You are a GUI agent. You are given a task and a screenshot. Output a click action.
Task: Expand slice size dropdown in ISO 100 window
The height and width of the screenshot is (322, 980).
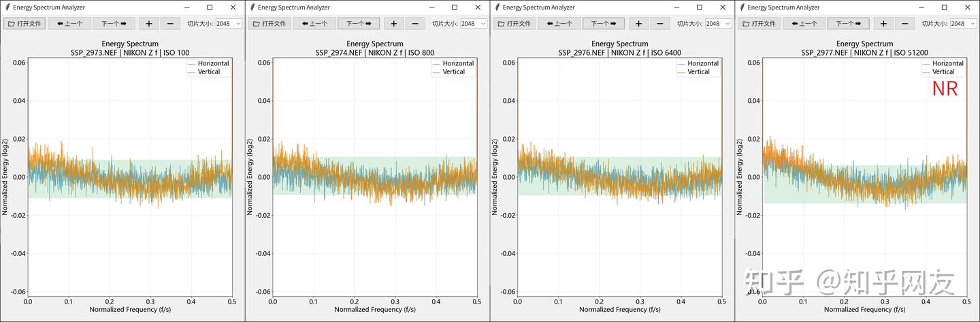pos(229,23)
